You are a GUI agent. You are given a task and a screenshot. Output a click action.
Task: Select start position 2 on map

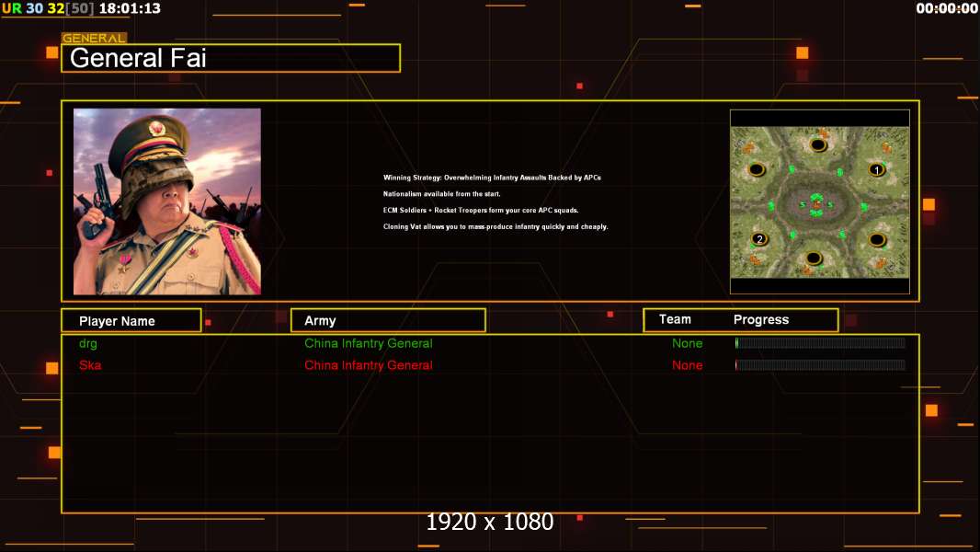click(759, 239)
